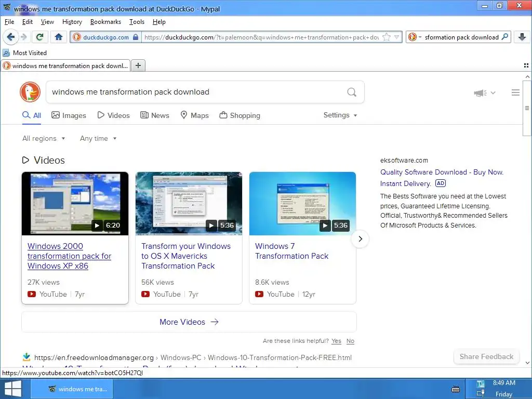The height and width of the screenshot is (399, 532).
Task: Play the 6:20 video play button
Action: [x=97, y=225]
